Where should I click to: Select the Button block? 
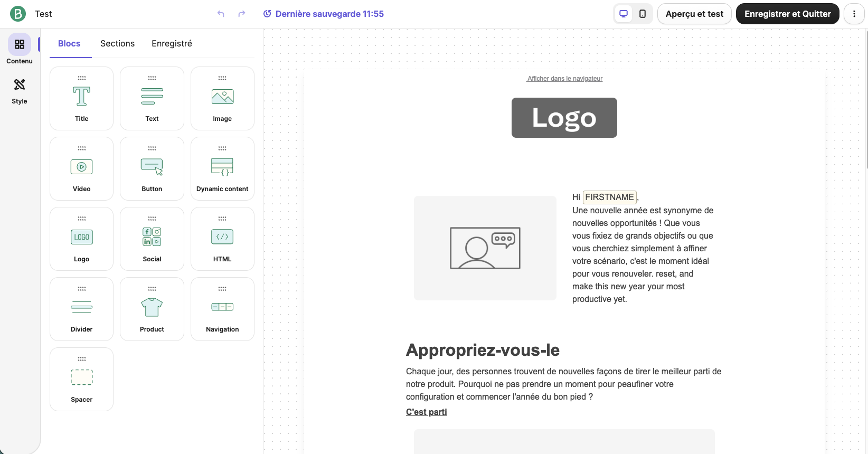coord(152,169)
